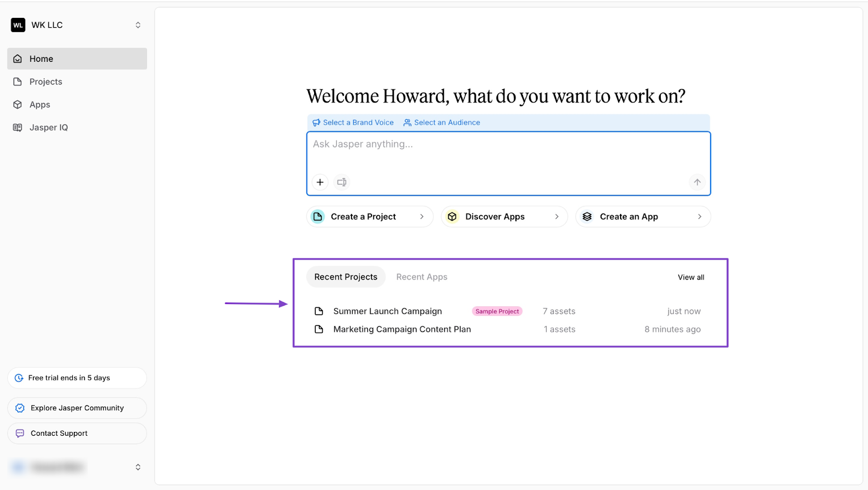The width and height of the screenshot is (868, 490).
Task: Click the Jasper IQ book icon
Action: (x=18, y=127)
